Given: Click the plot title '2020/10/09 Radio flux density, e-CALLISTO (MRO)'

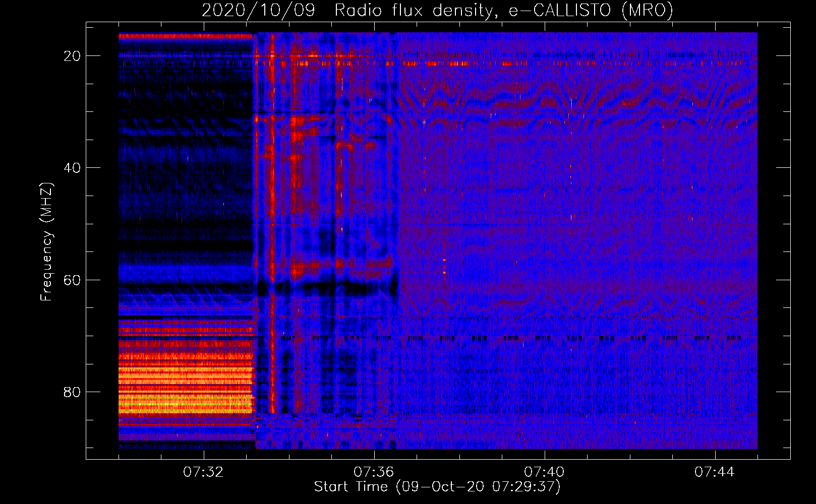Looking at the screenshot, I should (x=437, y=10).
